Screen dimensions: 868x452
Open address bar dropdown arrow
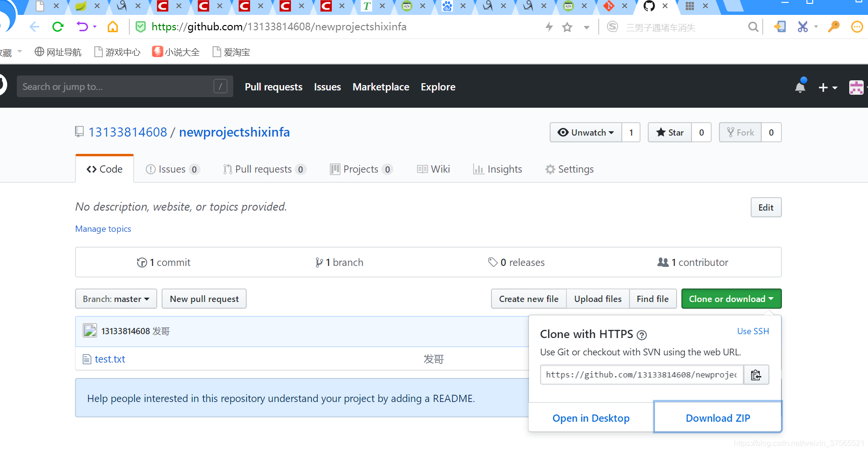(587, 27)
